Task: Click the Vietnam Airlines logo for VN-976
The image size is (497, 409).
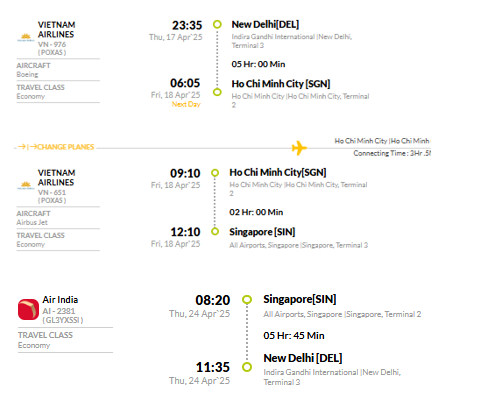Action: click(26, 38)
